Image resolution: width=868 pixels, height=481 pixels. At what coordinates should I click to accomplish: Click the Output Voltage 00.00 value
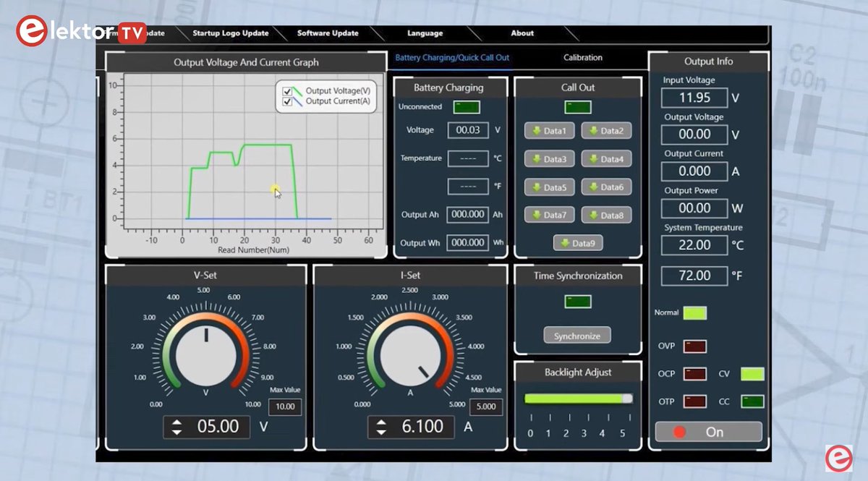click(694, 135)
